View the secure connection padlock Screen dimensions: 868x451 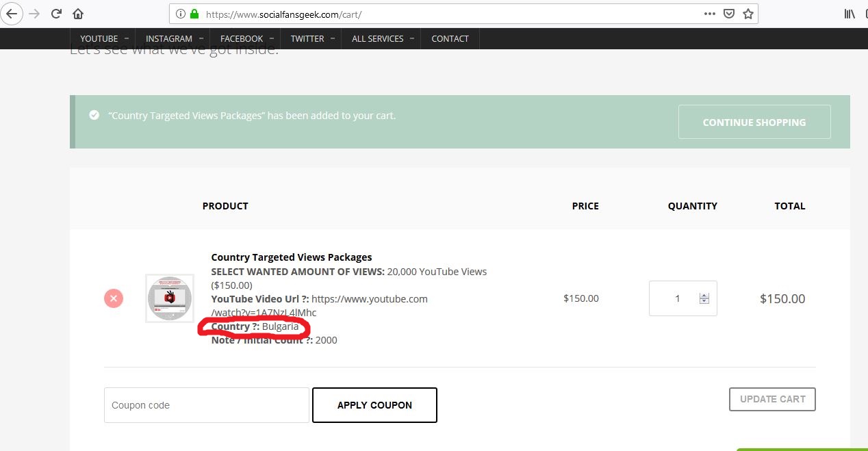point(194,14)
